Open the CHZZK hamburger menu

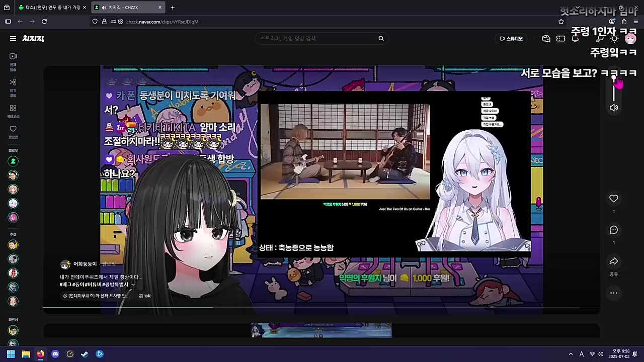[13, 38]
